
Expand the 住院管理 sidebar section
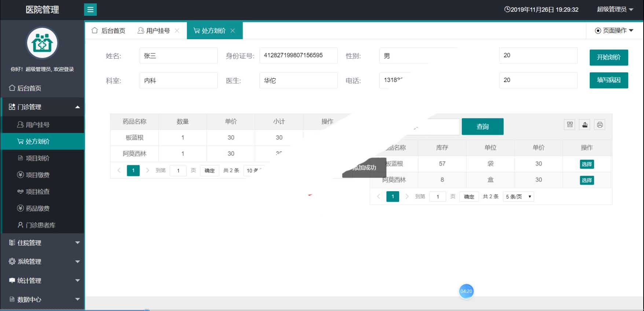[x=43, y=243]
